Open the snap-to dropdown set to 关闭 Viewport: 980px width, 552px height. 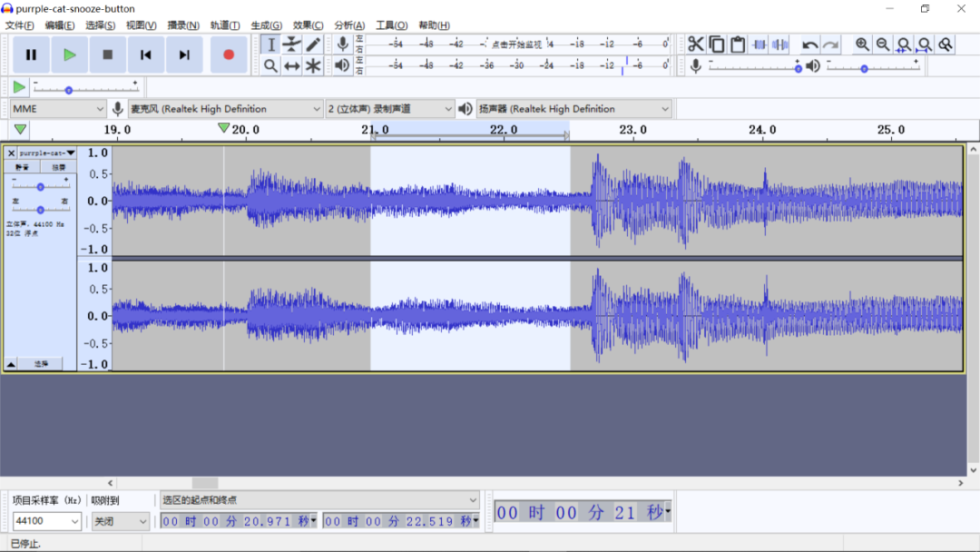[x=120, y=521]
